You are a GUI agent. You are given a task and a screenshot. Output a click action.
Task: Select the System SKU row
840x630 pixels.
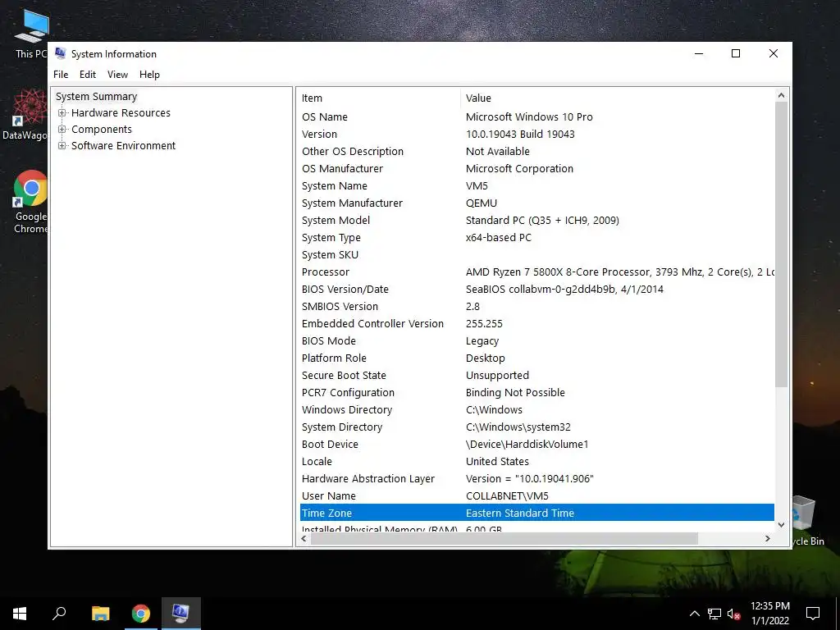tap(536, 254)
